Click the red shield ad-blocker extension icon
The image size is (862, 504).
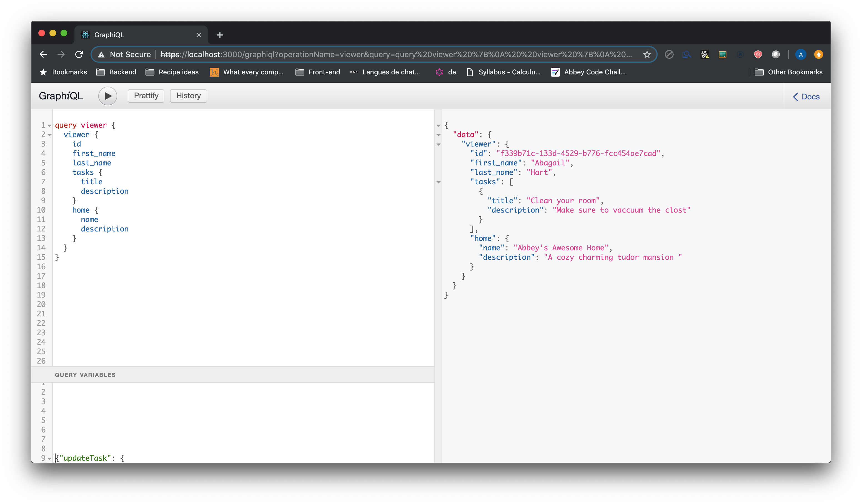(x=758, y=54)
